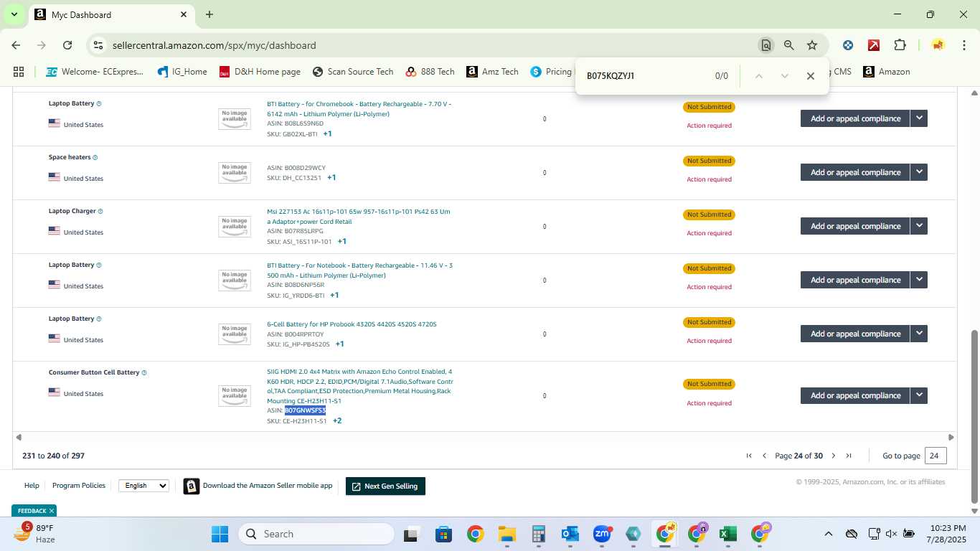Viewport: 980px width, 551px height.
Task: Click the Go to page input field
Action: (936, 456)
